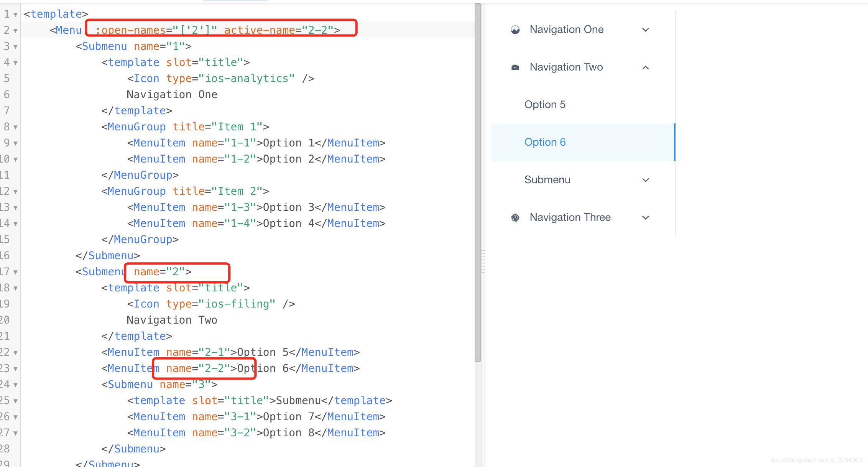This screenshot has width=868, height=467.
Task: Click the Navigation One analytics icon
Action: tap(515, 30)
